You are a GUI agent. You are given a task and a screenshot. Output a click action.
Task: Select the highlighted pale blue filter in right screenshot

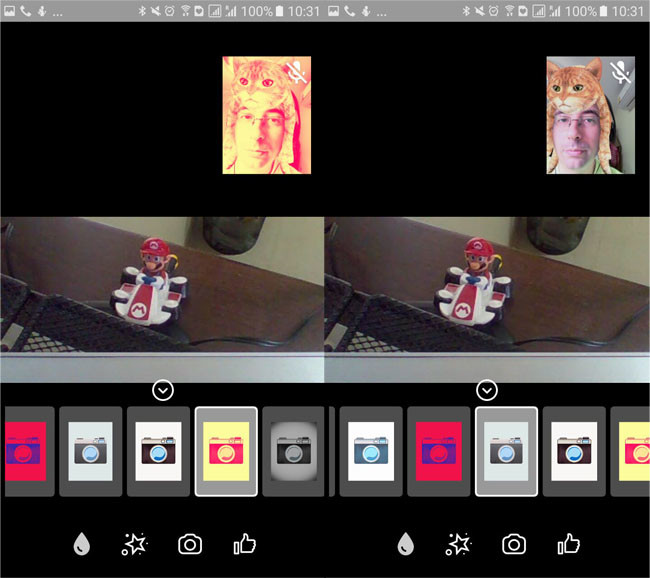(x=506, y=451)
